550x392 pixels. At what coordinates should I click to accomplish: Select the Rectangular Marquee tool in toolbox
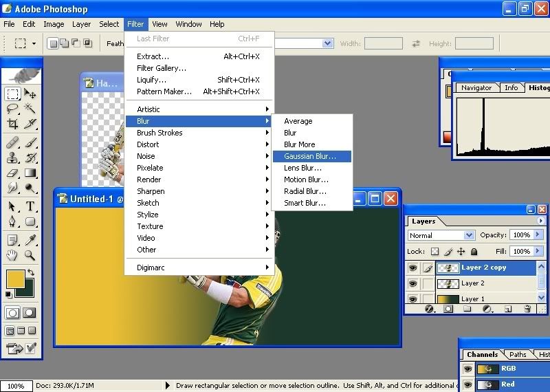coord(13,94)
